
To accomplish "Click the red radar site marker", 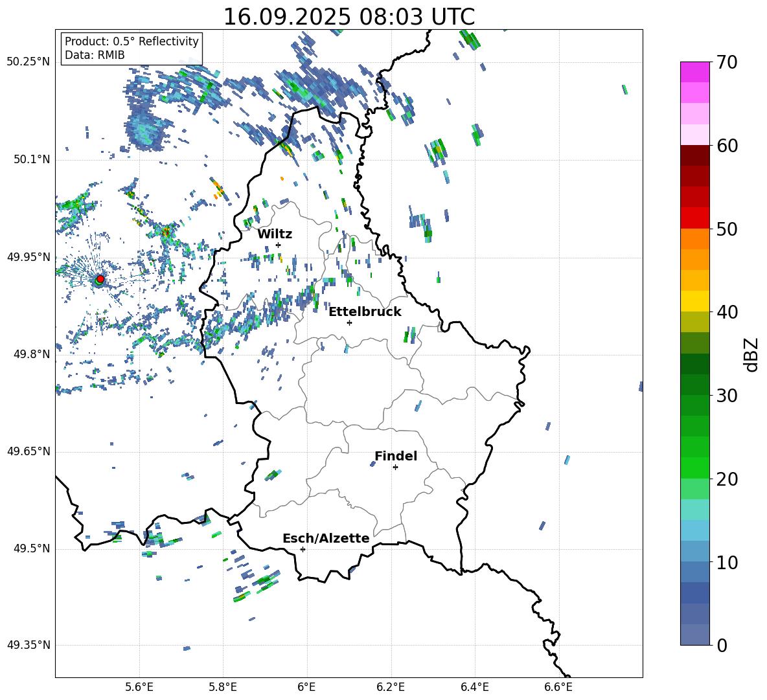I will 100,279.
